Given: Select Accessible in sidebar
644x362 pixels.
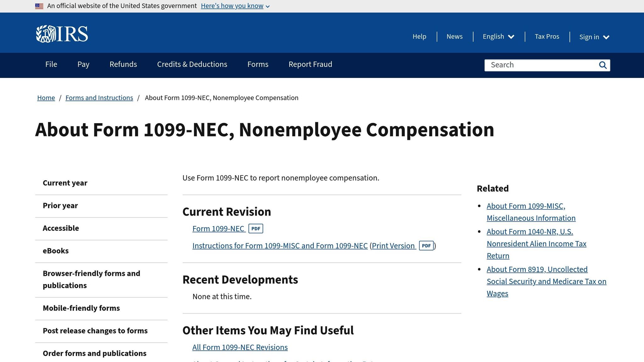Looking at the screenshot, I should (101, 228).
